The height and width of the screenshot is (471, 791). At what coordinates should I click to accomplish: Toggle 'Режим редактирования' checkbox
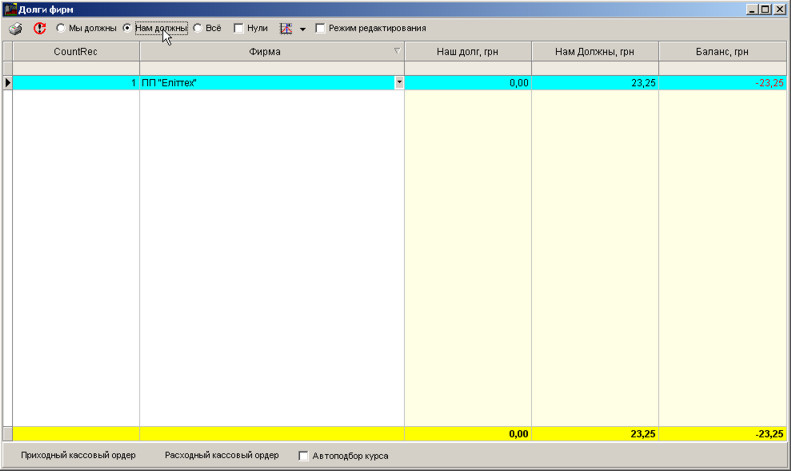point(321,29)
